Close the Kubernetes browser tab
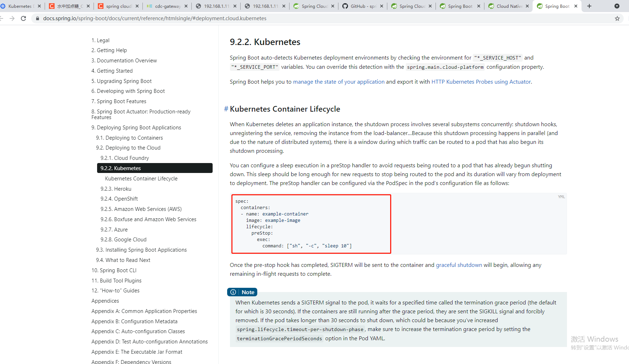The height and width of the screenshot is (364, 629). pyautogui.click(x=39, y=6)
